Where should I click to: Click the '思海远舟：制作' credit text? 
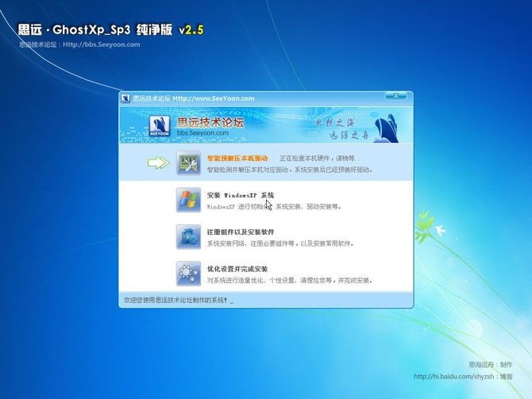coord(491,365)
